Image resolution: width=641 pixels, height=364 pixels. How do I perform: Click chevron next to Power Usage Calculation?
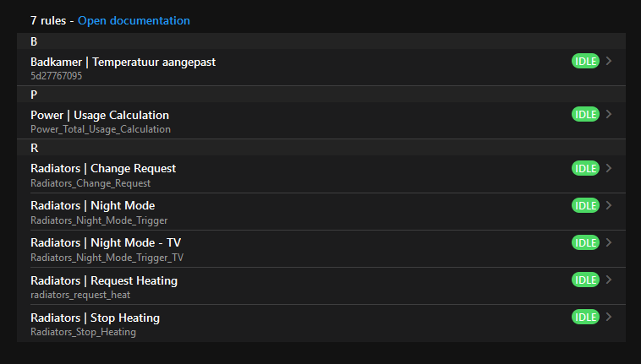coord(610,114)
